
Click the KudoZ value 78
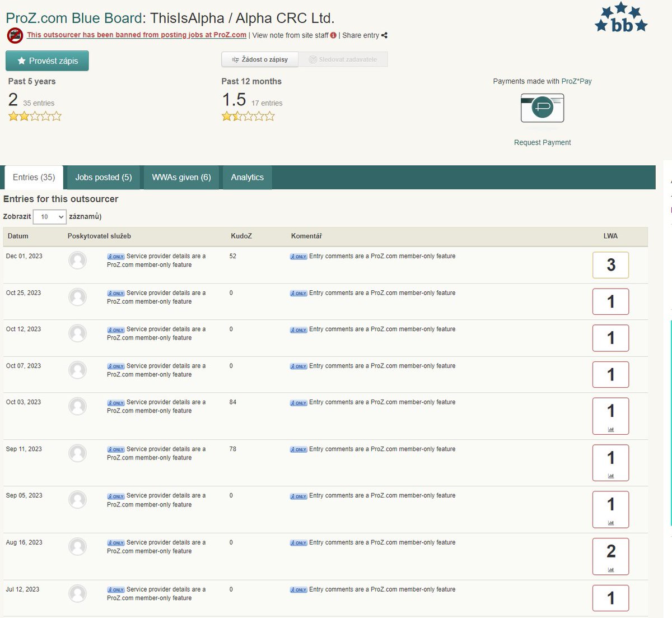pyautogui.click(x=233, y=449)
